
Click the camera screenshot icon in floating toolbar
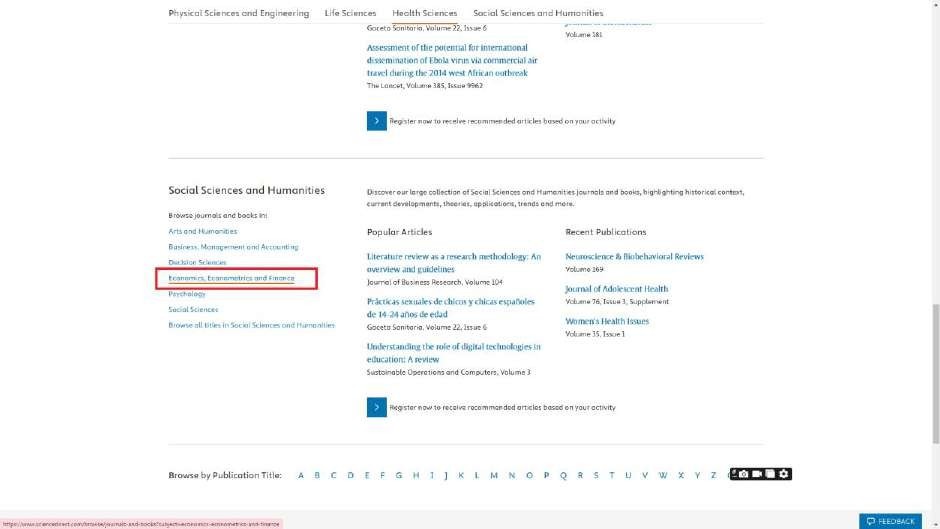(744, 473)
